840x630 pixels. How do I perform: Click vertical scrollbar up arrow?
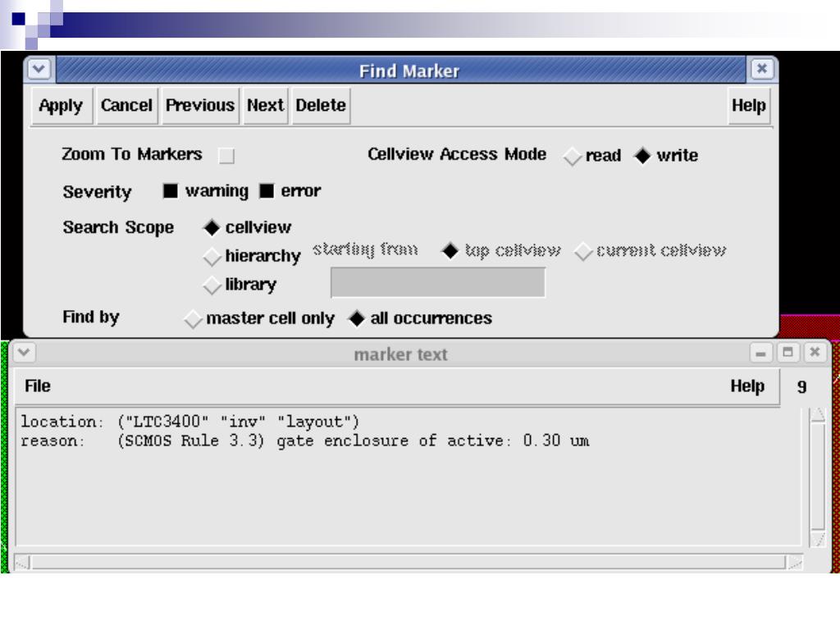point(818,414)
